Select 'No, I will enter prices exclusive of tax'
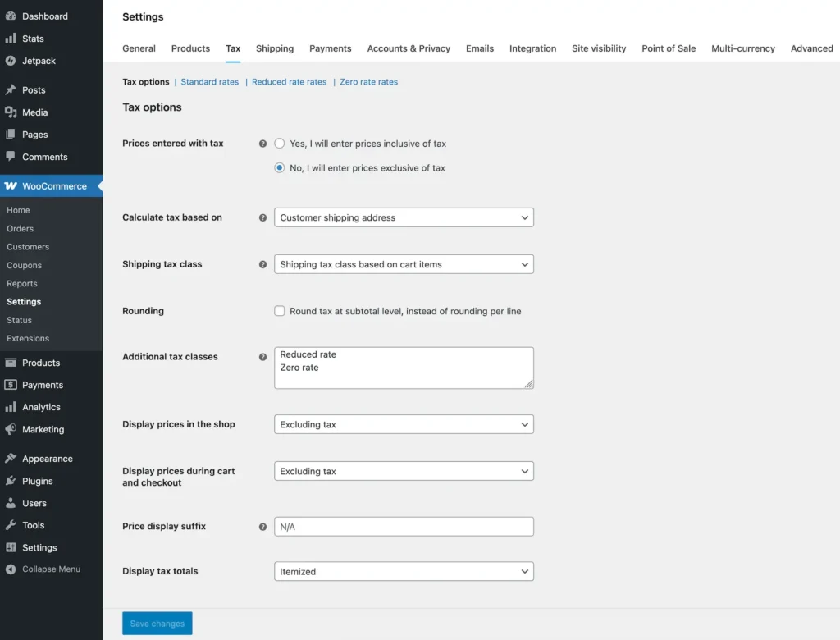The width and height of the screenshot is (840, 640). [279, 167]
